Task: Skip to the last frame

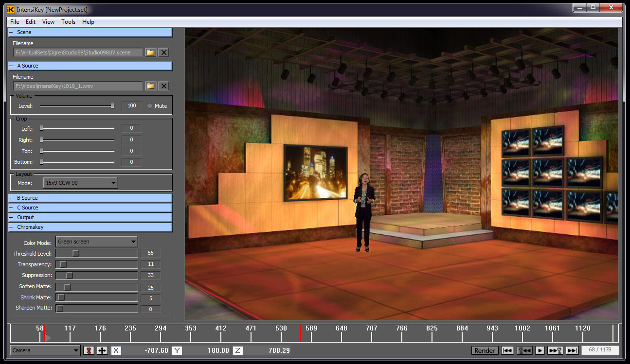Action: click(x=572, y=350)
